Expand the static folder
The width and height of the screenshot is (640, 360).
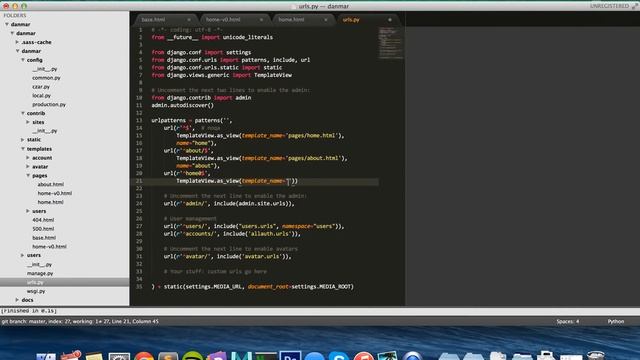22,140
